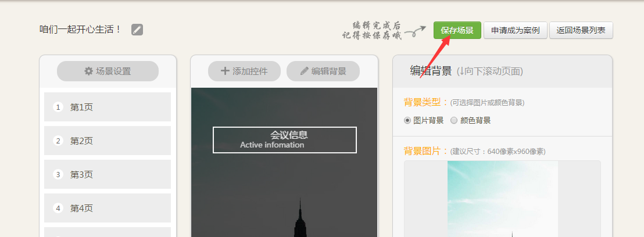Click the 会议信息 text box on canvas
644x237 pixels.
pyautogui.click(x=285, y=140)
